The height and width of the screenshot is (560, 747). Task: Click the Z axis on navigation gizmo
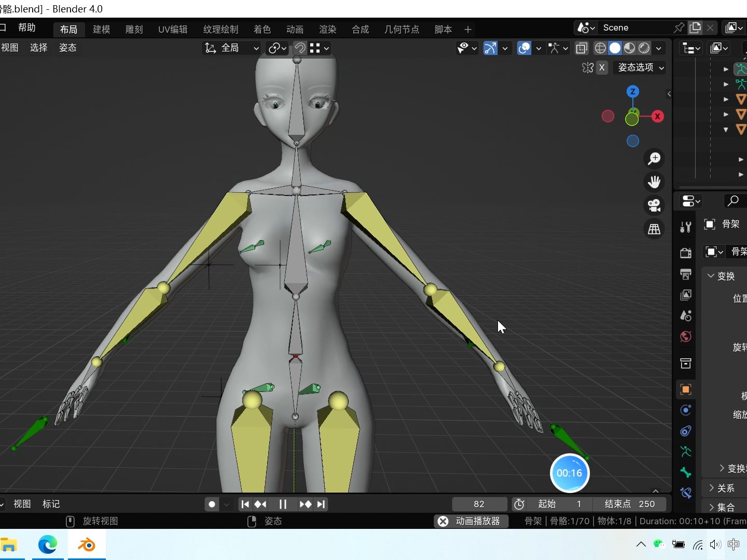[x=632, y=92]
